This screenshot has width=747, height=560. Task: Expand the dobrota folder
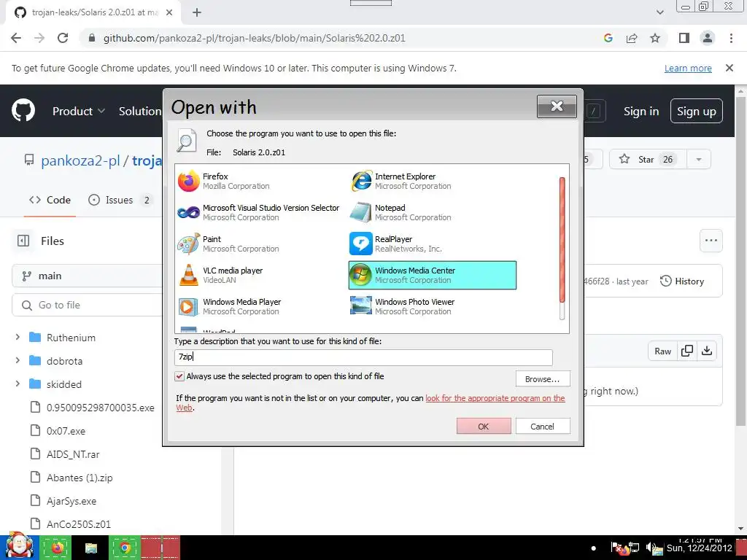(x=18, y=360)
